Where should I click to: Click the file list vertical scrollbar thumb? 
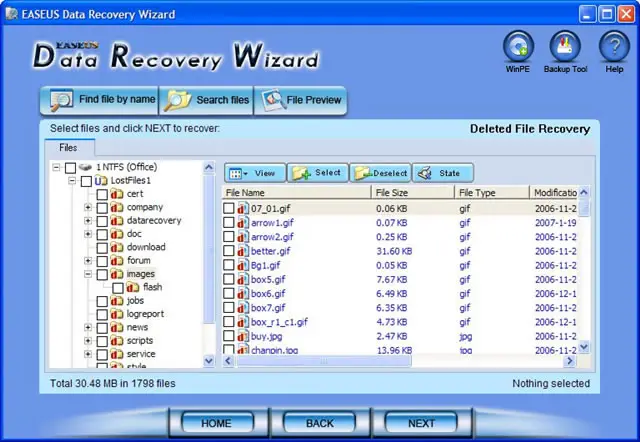[x=584, y=207]
